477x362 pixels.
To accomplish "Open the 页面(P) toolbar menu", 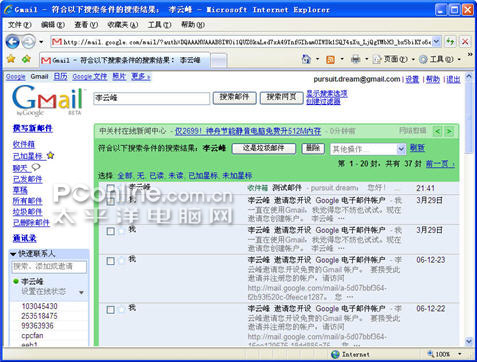I will coord(394,59).
